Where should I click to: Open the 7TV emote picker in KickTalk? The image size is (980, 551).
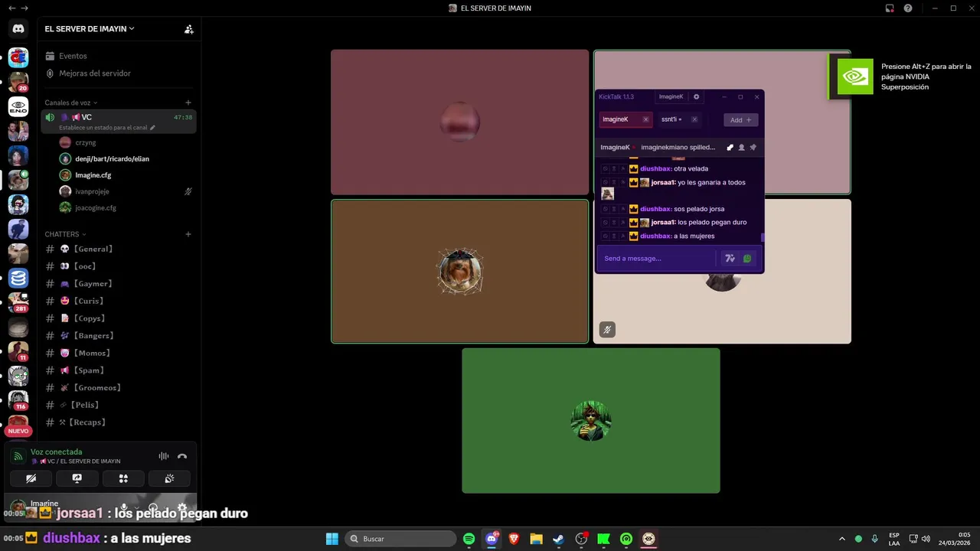pos(730,259)
